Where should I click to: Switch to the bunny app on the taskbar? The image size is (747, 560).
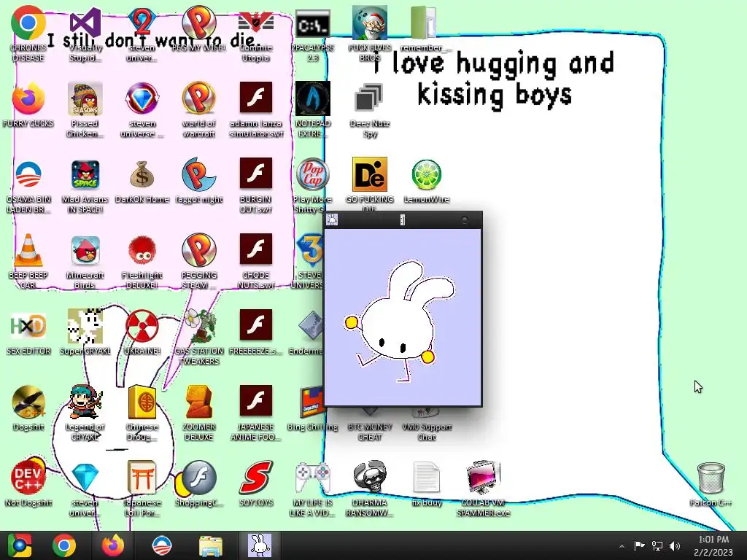[x=260, y=545]
